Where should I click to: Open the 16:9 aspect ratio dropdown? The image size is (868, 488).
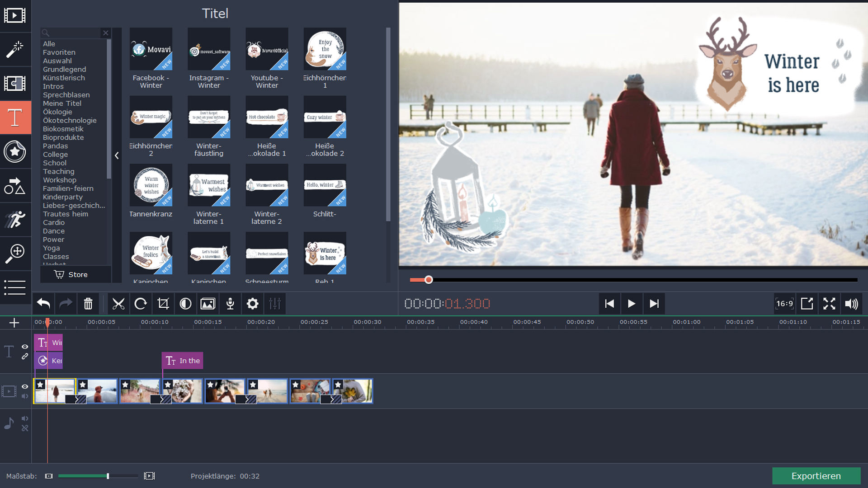784,304
